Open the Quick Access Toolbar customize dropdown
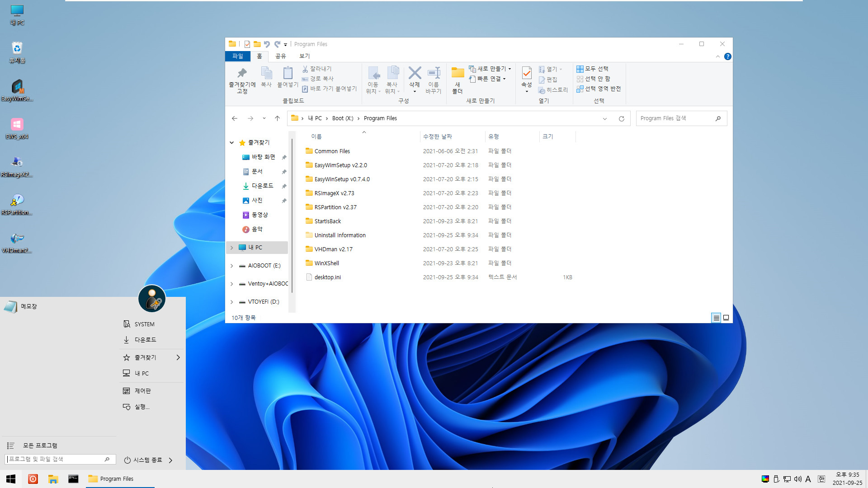The image size is (868, 488). (285, 44)
